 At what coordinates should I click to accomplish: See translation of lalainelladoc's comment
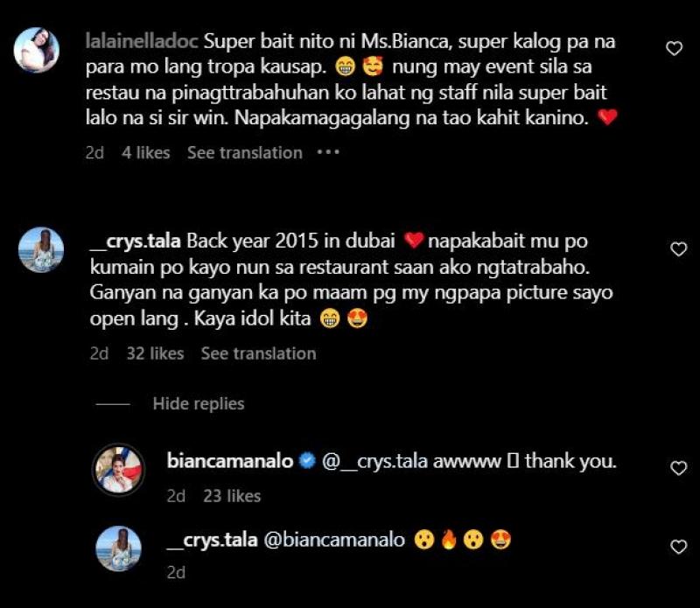245,153
